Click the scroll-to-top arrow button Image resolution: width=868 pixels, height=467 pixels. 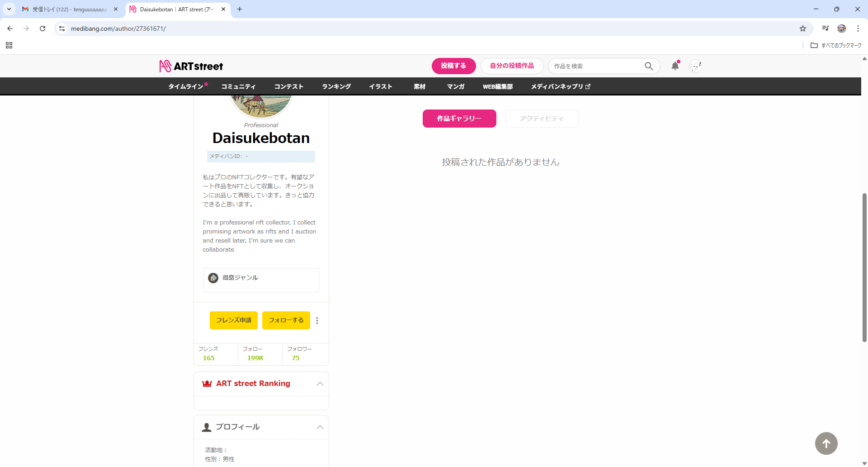coord(826,443)
